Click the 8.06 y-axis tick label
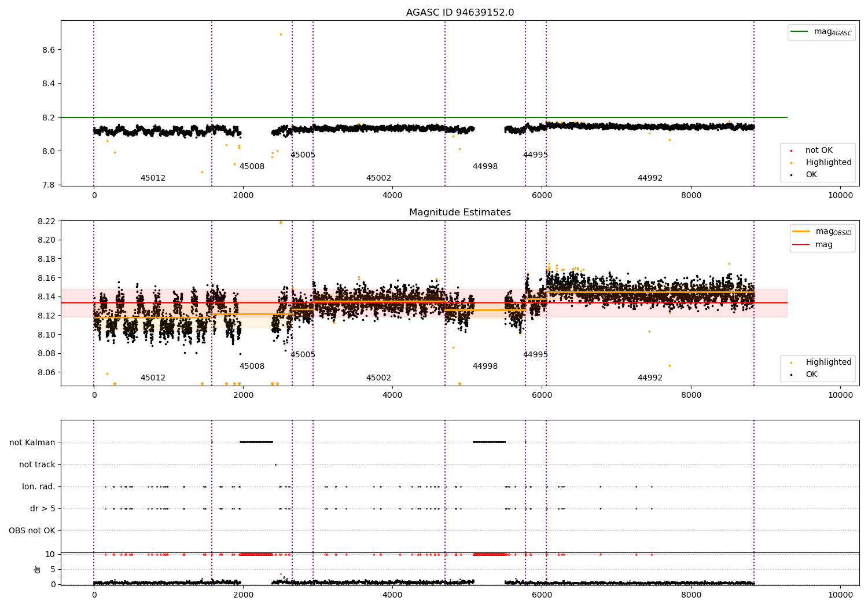The width and height of the screenshot is (868, 608). point(46,372)
